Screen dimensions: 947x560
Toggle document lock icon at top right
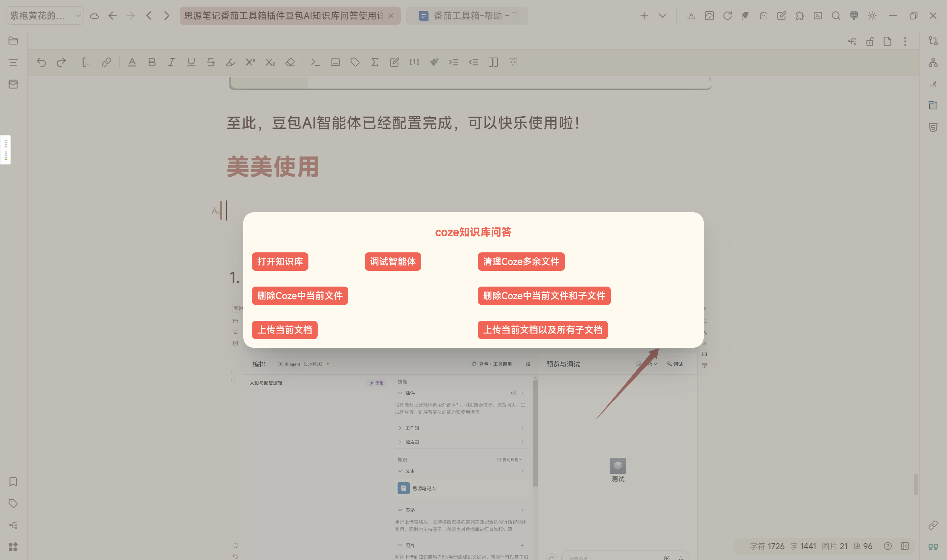tap(870, 41)
